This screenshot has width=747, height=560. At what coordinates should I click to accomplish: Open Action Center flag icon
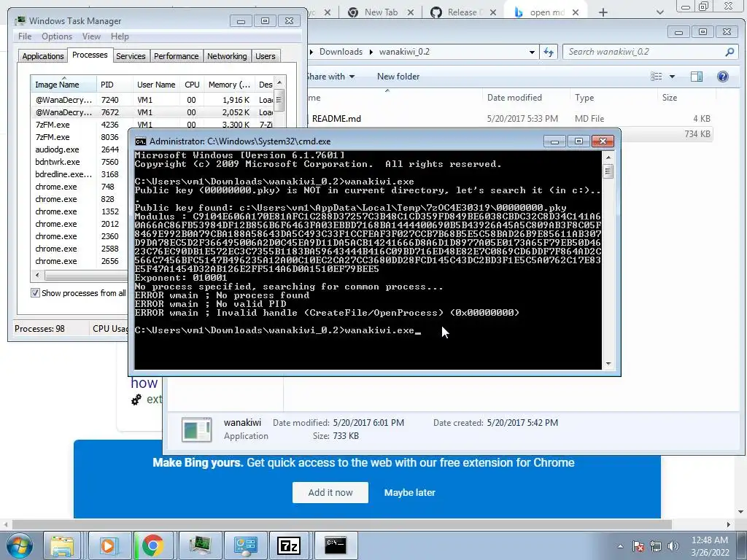coord(638,546)
